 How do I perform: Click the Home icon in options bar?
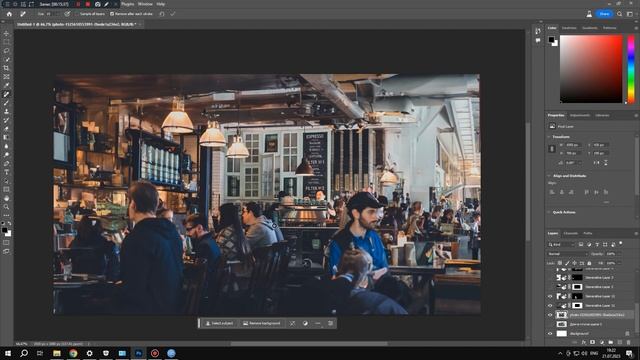[9, 14]
